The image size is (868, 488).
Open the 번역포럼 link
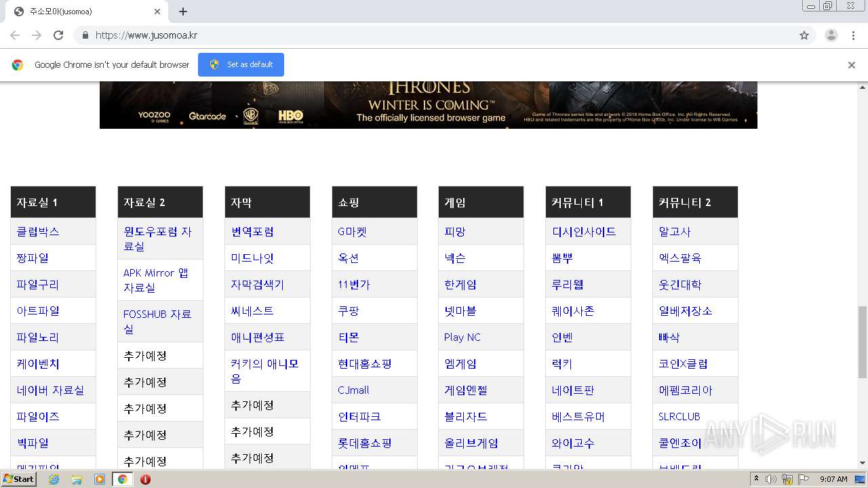pos(252,232)
